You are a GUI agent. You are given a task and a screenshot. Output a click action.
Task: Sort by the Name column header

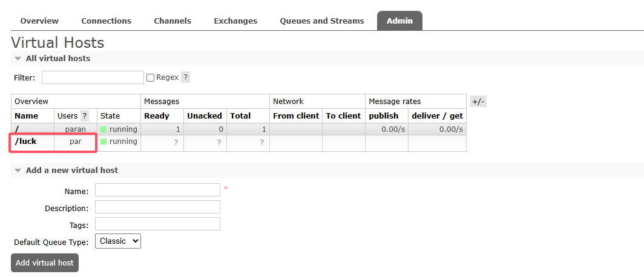click(26, 116)
